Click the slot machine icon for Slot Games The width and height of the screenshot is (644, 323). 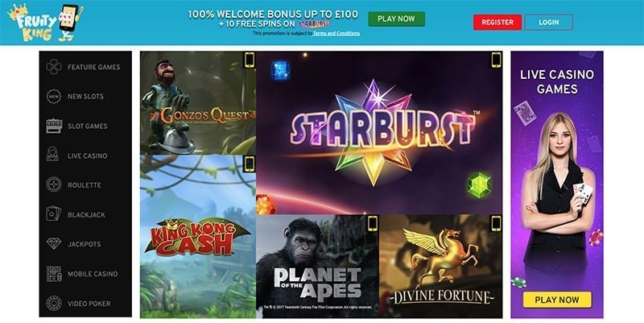tap(54, 126)
